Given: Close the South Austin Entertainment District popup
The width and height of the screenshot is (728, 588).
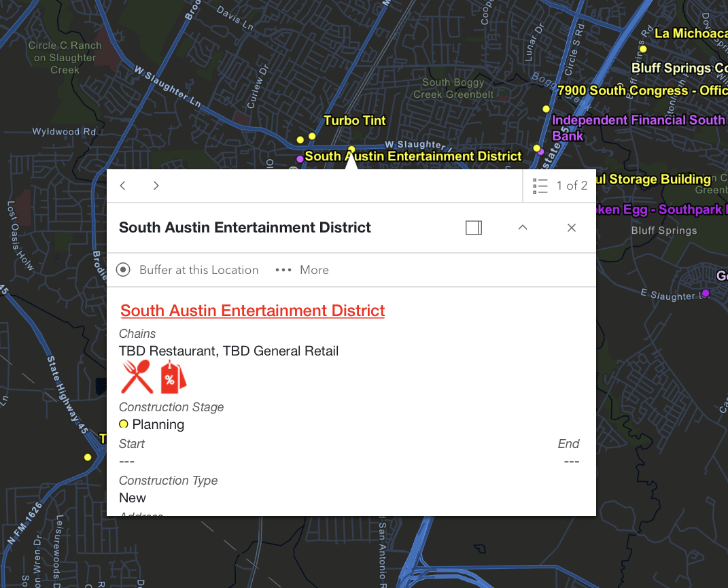Looking at the screenshot, I should pos(572,228).
